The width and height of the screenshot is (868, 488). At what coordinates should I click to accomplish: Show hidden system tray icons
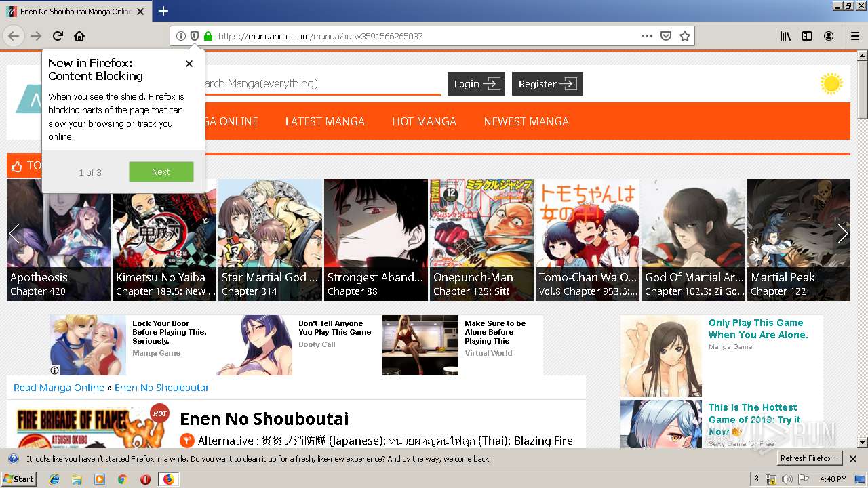pos(756,479)
